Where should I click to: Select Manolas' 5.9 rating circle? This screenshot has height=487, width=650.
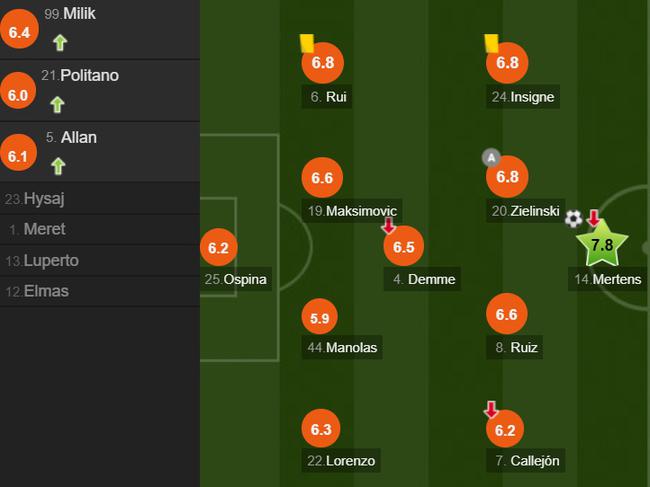tap(320, 319)
